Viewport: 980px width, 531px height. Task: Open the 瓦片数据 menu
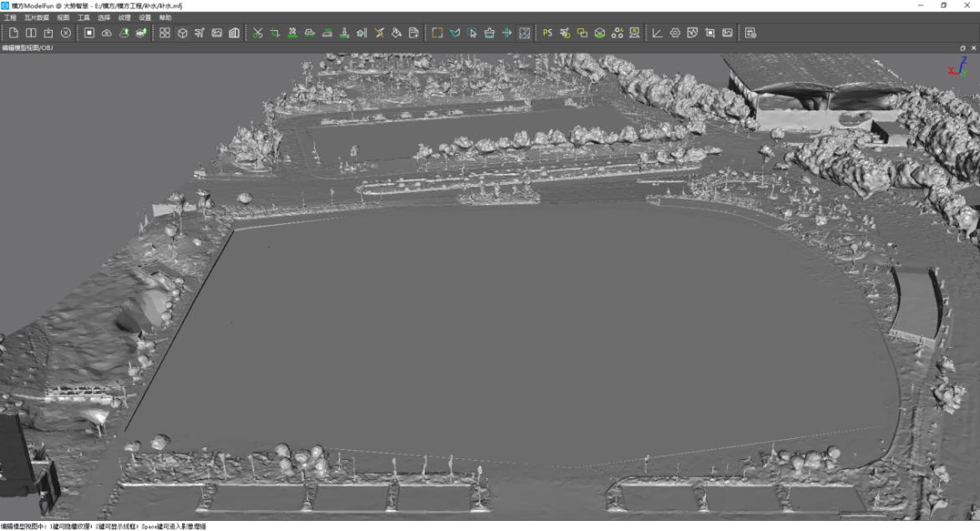click(36, 18)
